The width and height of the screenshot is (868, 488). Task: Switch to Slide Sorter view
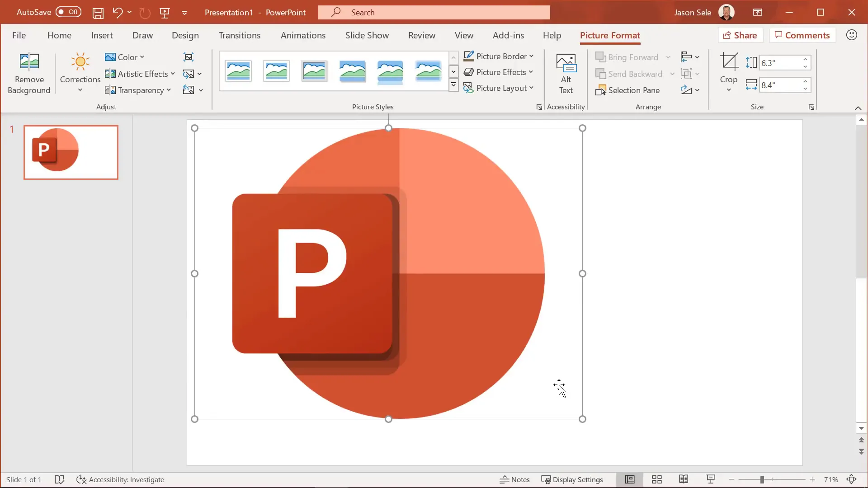pos(657,479)
